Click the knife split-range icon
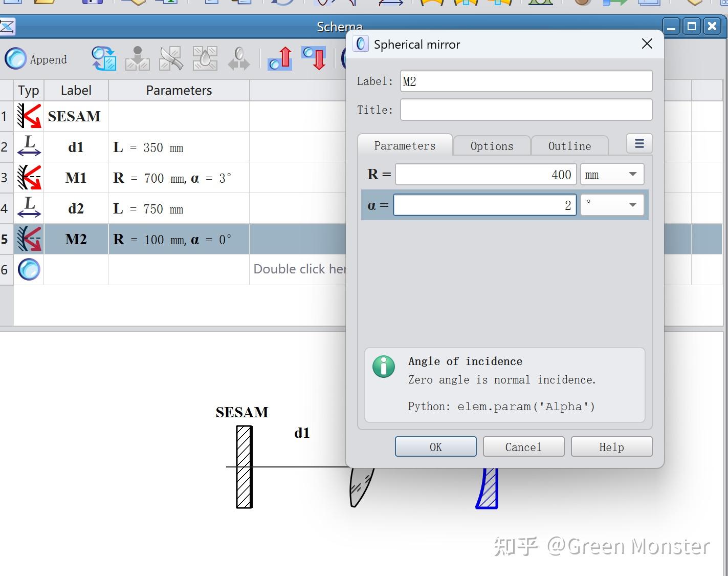 171,58
